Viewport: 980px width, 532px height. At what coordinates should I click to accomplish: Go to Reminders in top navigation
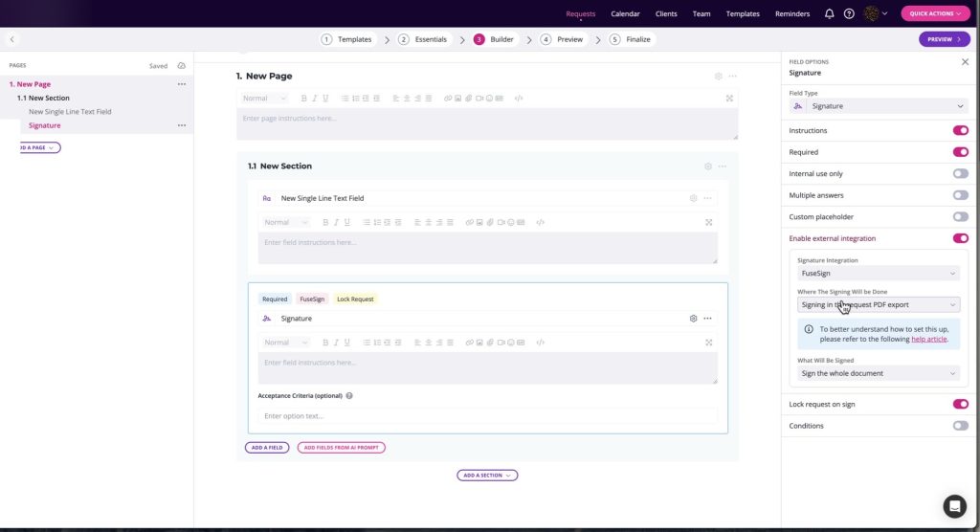791,13
